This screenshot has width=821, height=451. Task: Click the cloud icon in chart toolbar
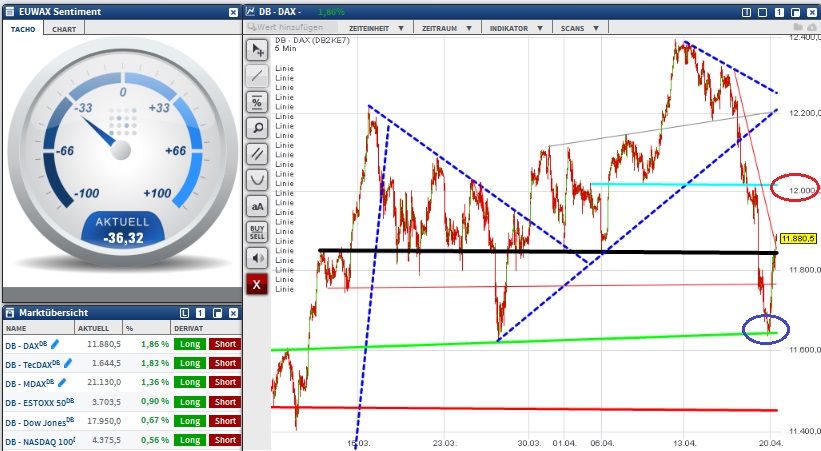pyautogui.click(x=811, y=27)
